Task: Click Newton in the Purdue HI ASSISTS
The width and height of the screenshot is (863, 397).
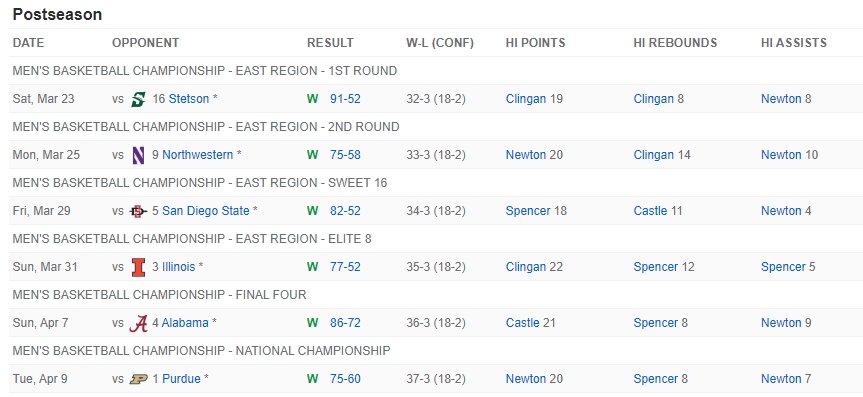Action: (x=781, y=379)
